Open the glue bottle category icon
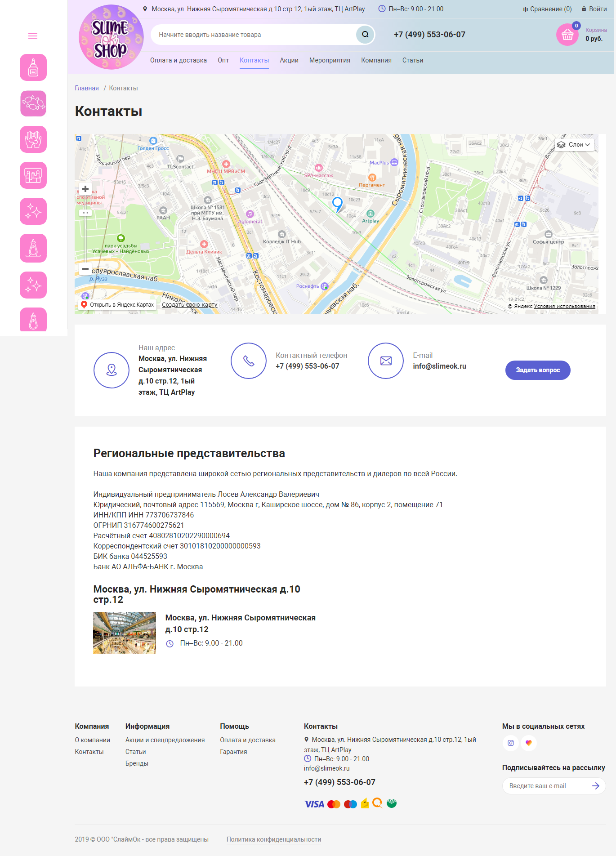The width and height of the screenshot is (616, 856). [x=33, y=67]
